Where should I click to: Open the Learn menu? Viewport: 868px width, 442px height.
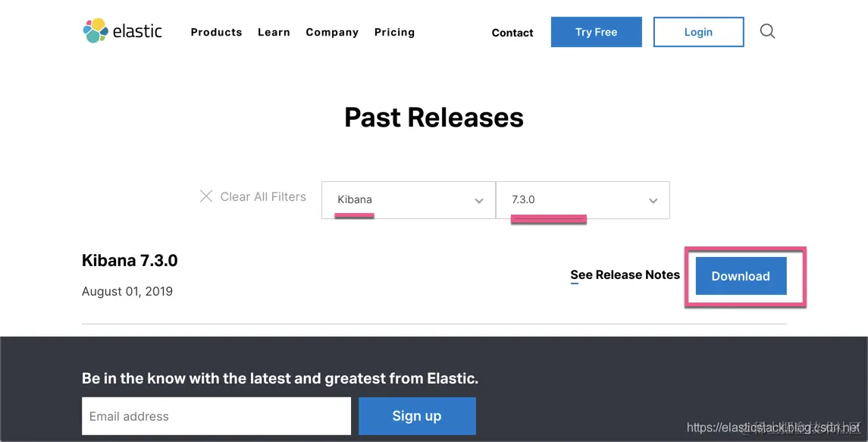(x=274, y=33)
